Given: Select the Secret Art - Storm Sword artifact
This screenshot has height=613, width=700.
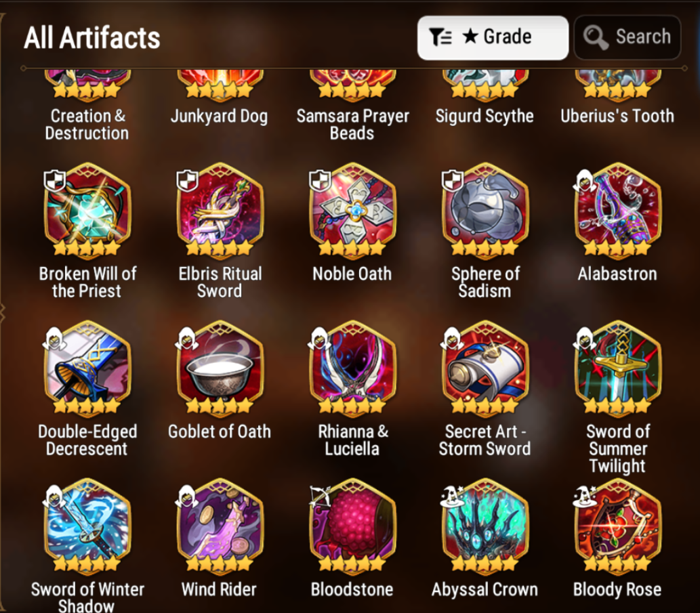Looking at the screenshot, I should [485, 369].
